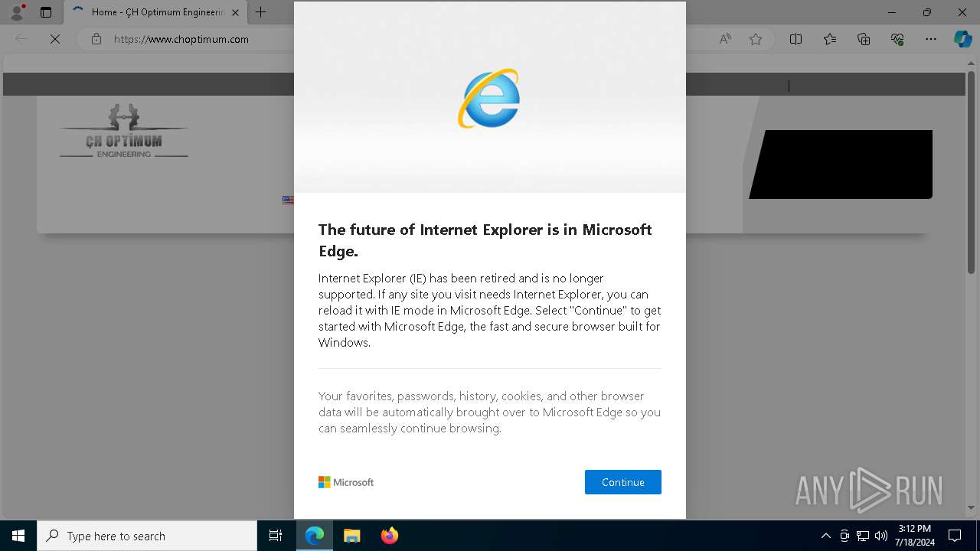This screenshot has width=980, height=551.
Task: Open Read aloud in address bar
Action: coord(724,39)
